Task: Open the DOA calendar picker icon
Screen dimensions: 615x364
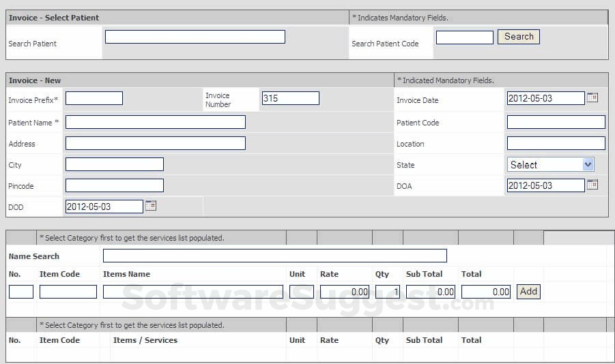Action: [592, 185]
